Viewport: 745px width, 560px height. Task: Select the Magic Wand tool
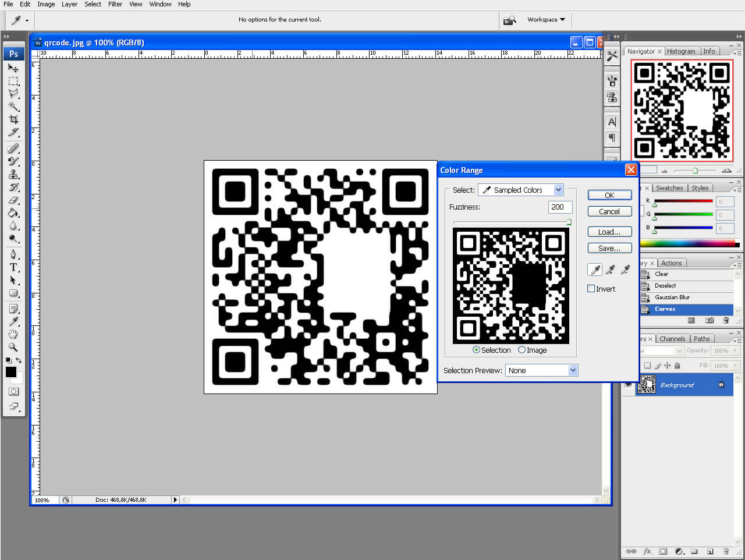pyautogui.click(x=13, y=107)
